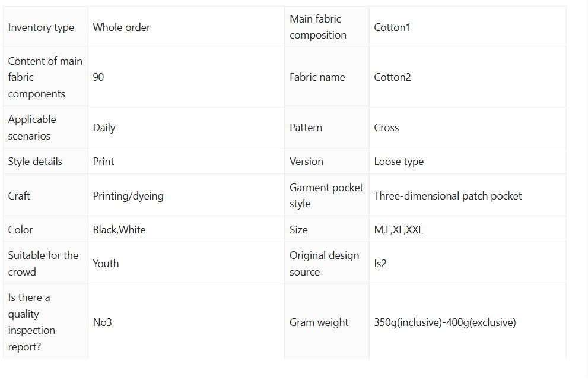Select the "90" fabric content value
Viewport: 588px width, 380px height.
98,77
